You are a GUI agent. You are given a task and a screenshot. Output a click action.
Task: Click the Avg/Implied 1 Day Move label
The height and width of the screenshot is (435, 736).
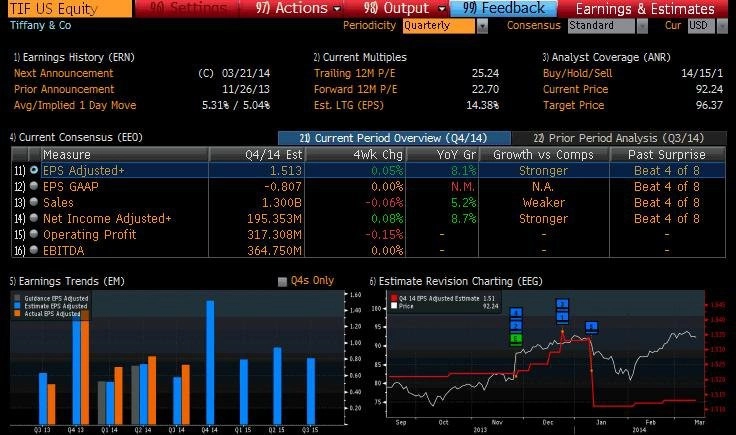pyautogui.click(x=75, y=105)
